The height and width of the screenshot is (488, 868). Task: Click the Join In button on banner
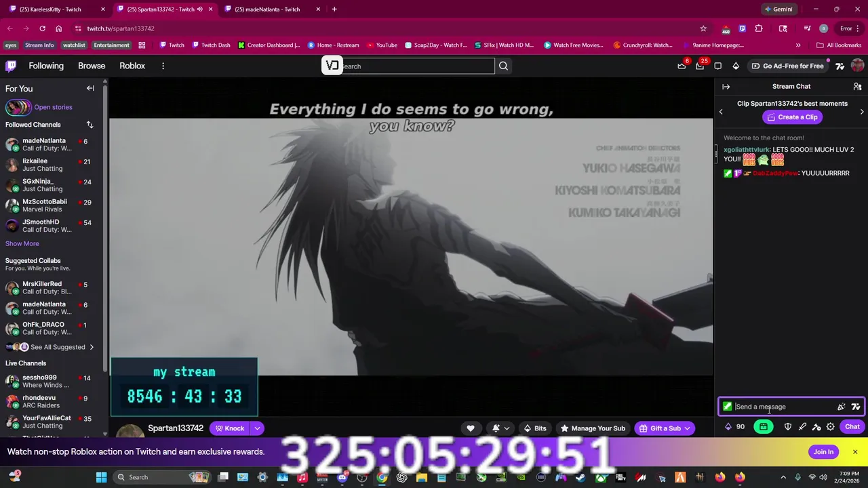coord(823,452)
